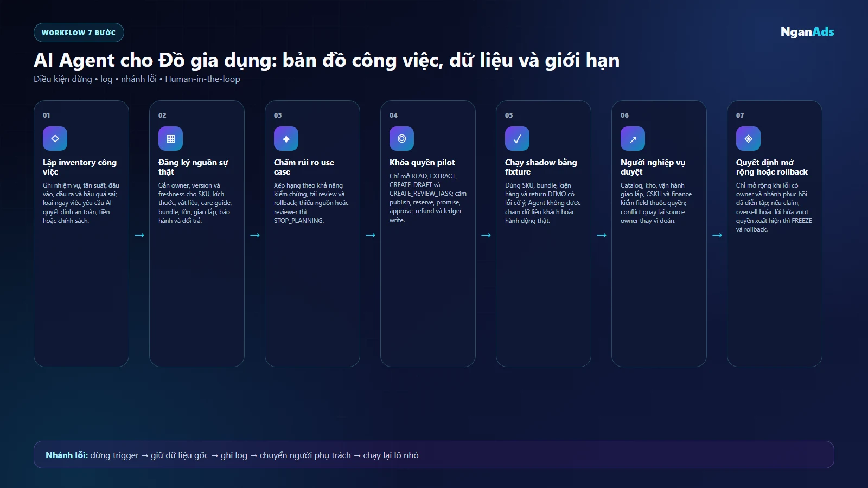The image size is (868, 488).
Task: Select the heading 'Chạy shadow bằng fixture'
Action: click(x=541, y=167)
